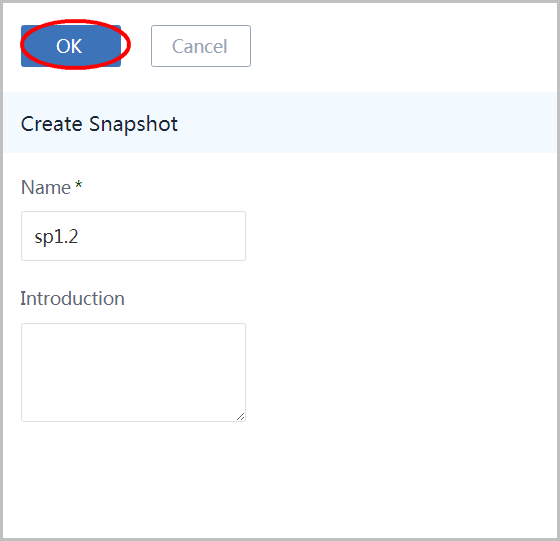Click the Create Snapshot header title
Image resolution: width=560 pixels, height=541 pixels.
[x=99, y=124]
